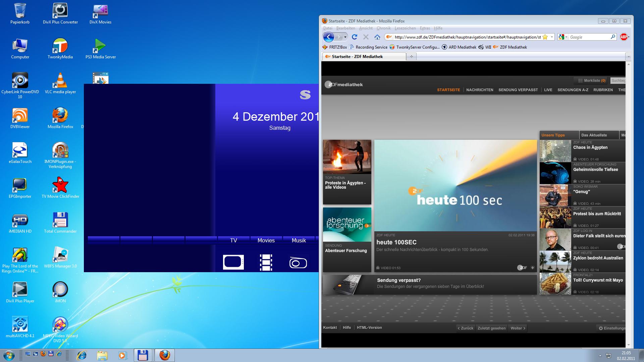Open Windows Media Player taskbar icon

point(122,355)
